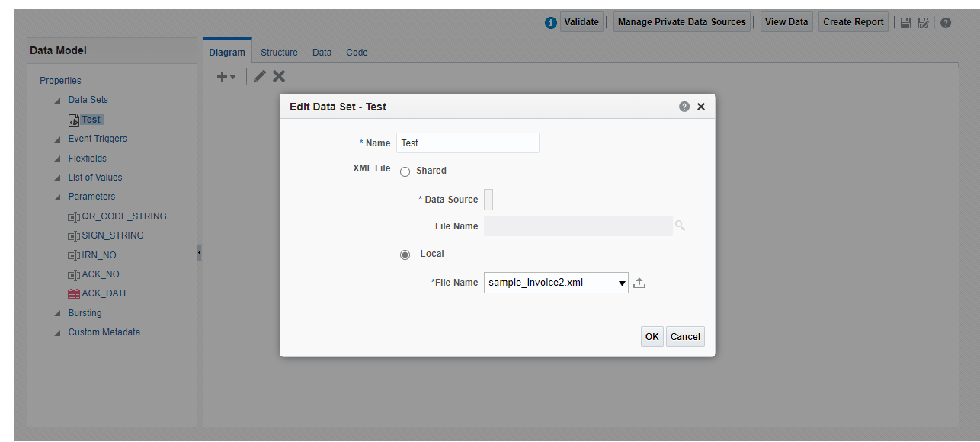
Task: Collapse the Parameters tree node
Action: click(58, 197)
